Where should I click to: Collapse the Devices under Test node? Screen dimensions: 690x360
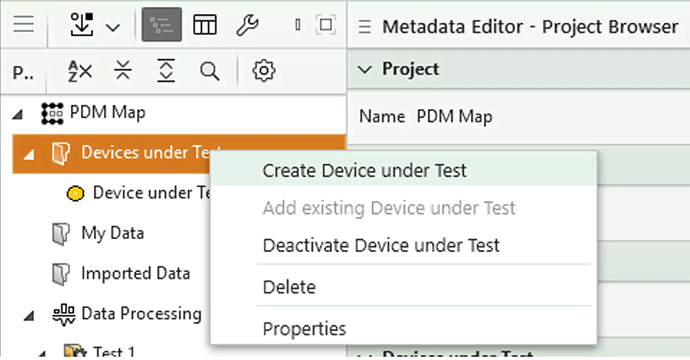click(29, 154)
